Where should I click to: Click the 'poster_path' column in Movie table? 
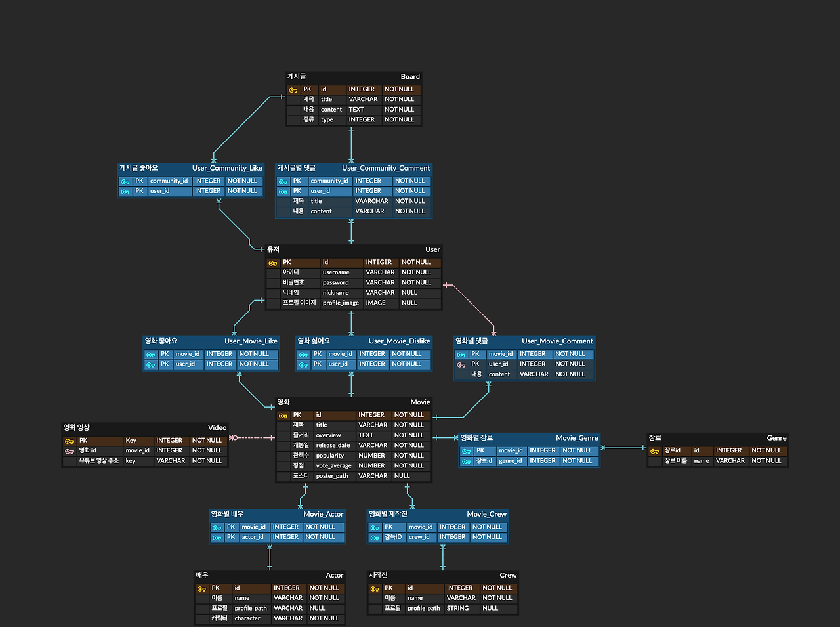(332, 477)
